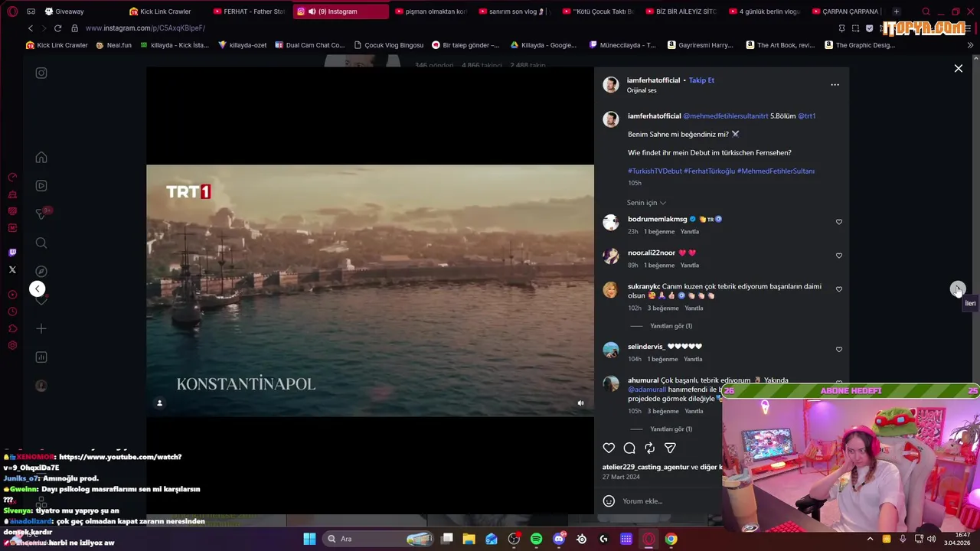
Task: Expand replies under ahumural's comment
Action: coord(671,429)
